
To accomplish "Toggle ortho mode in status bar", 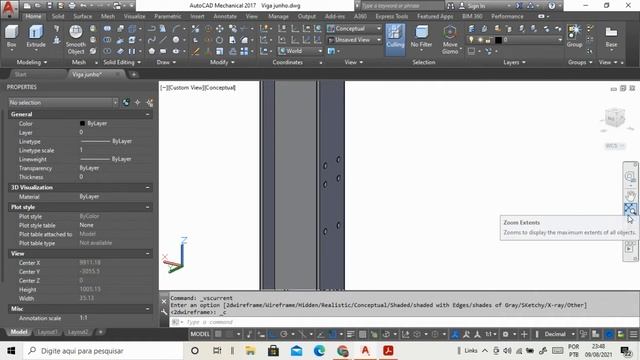I will click(272, 334).
